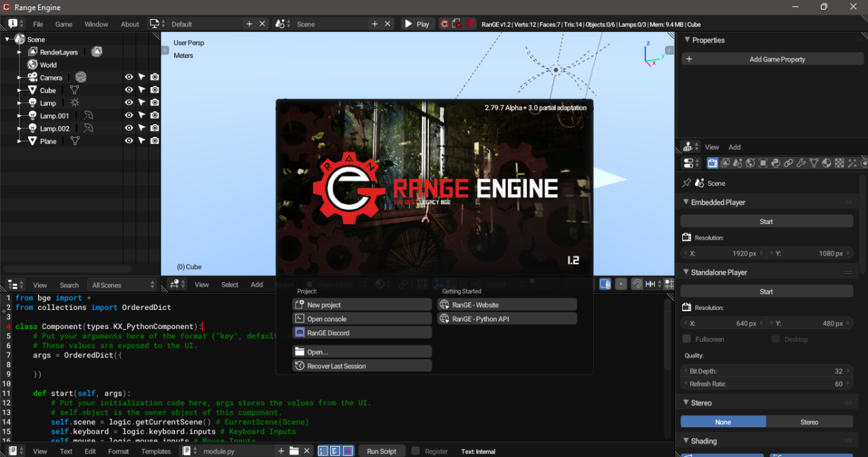This screenshot has width=868, height=457.
Task: Enable the Fullscreen checkbox
Action: 686,339
